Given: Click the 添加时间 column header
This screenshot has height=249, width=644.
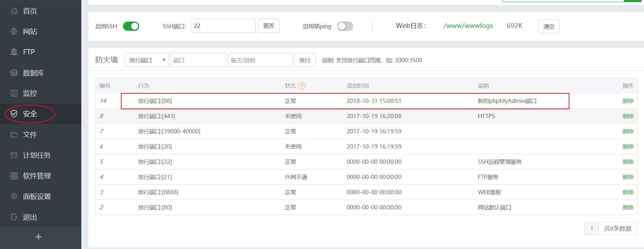Looking at the screenshot, I should [x=358, y=86].
